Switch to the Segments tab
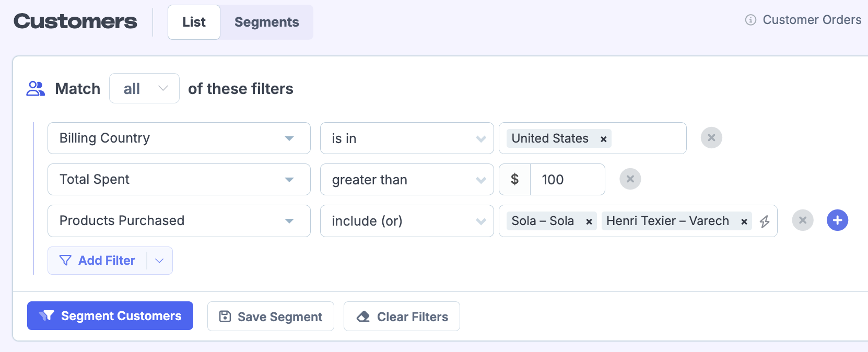868x352 pixels. [266, 22]
